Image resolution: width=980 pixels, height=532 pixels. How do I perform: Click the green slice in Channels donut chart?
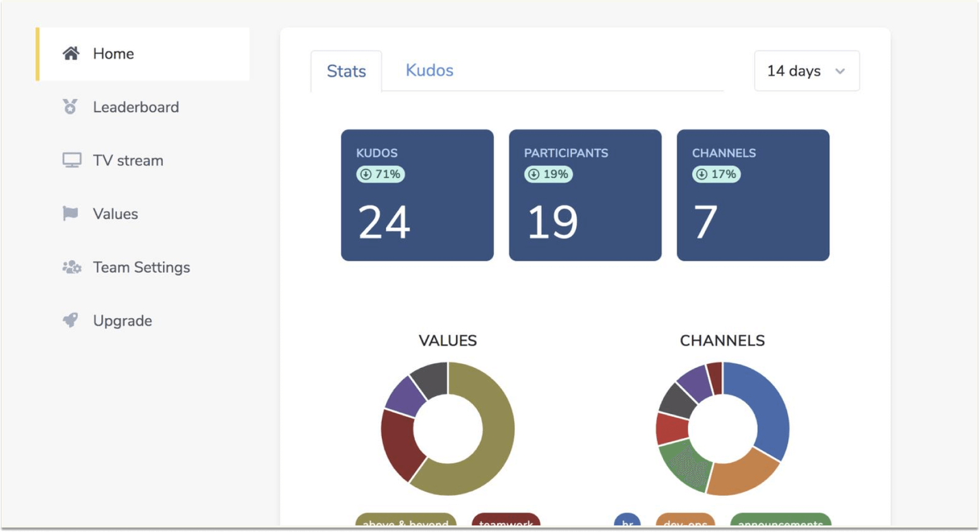click(x=686, y=466)
